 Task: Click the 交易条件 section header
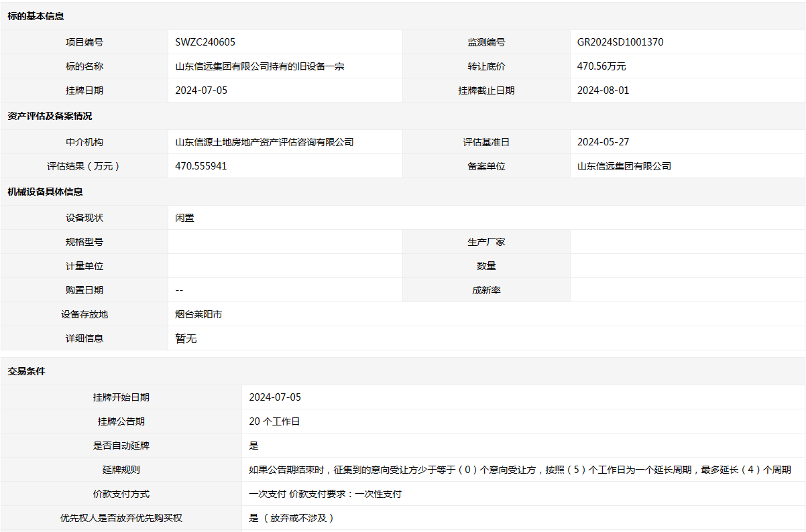point(27,371)
